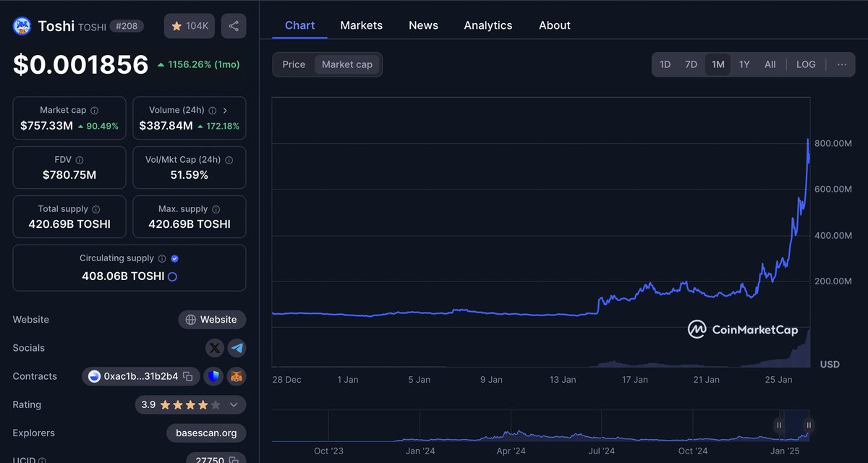The height and width of the screenshot is (463, 868).
Task: Click the $387.84M volume value
Action: (x=166, y=126)
